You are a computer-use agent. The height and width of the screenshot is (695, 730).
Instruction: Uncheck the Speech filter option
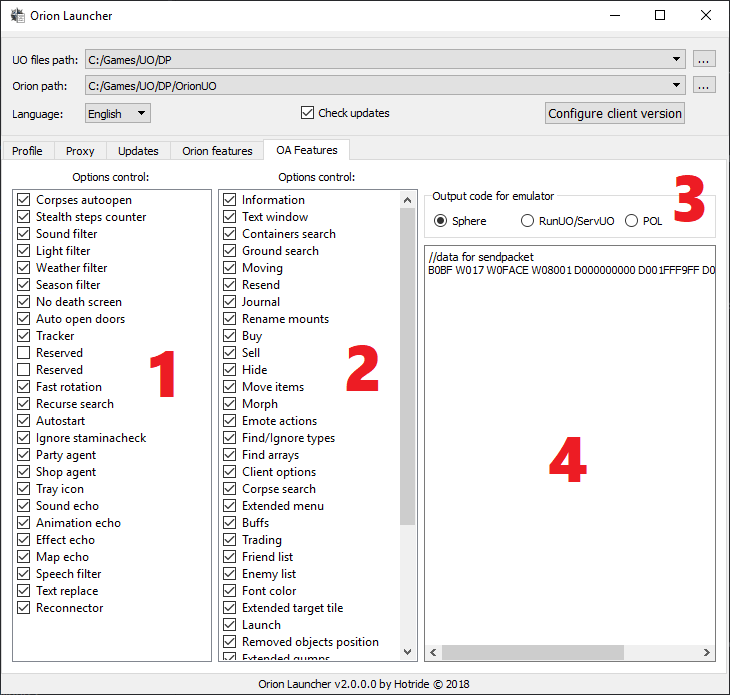[24, 574]
